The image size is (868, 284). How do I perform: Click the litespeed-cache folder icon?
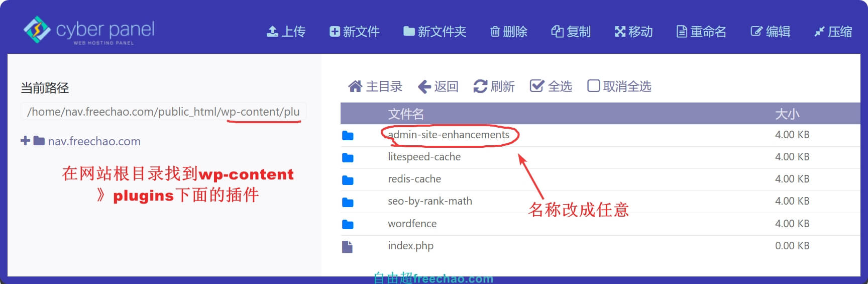pos(348,157)
